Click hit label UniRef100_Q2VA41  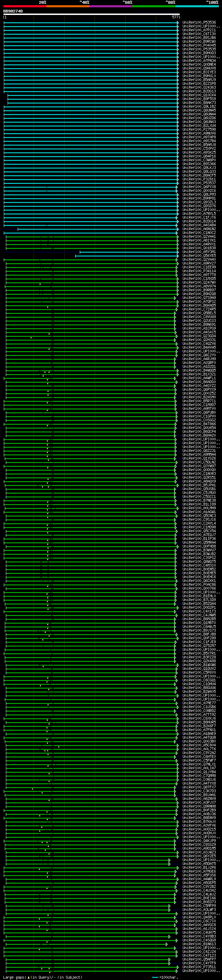(199, 237)
